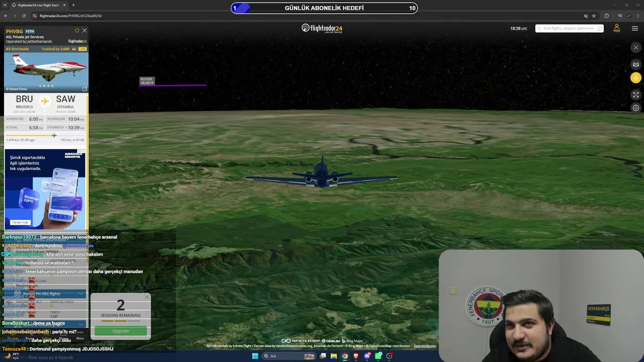Viewport: 644px width, 362px height.
Task: Click the page-muted icon in address bar
Action: (585, 16)
